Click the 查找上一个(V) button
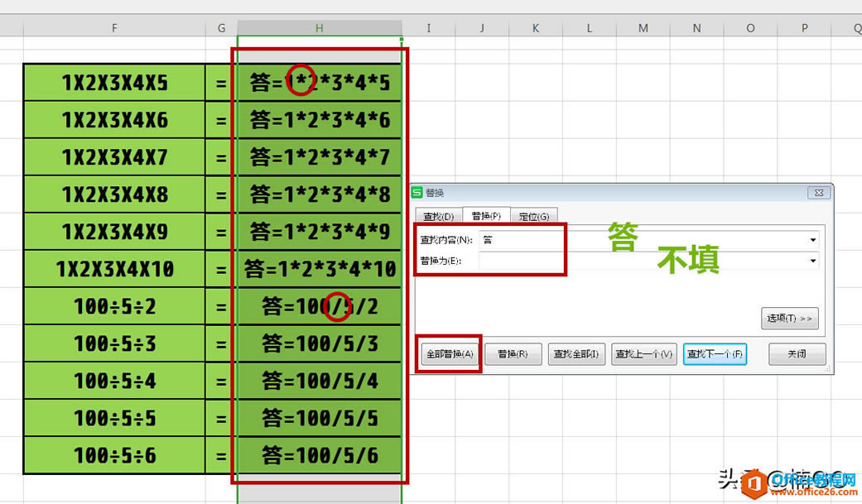 click(643, 354)
